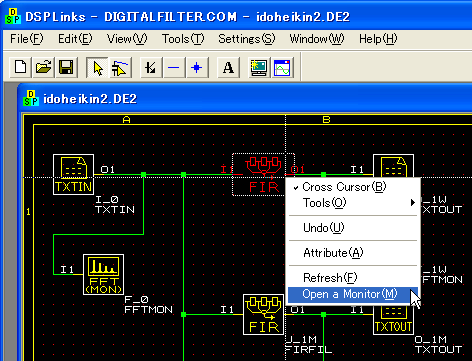Image resolution: width=472 pixels, height=361 pixels.
Task: Click the column B header
Action: tap(326, 120)
